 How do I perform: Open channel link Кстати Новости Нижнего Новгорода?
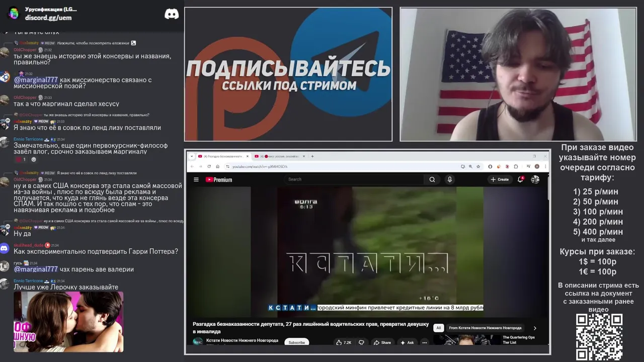[242, 340]
